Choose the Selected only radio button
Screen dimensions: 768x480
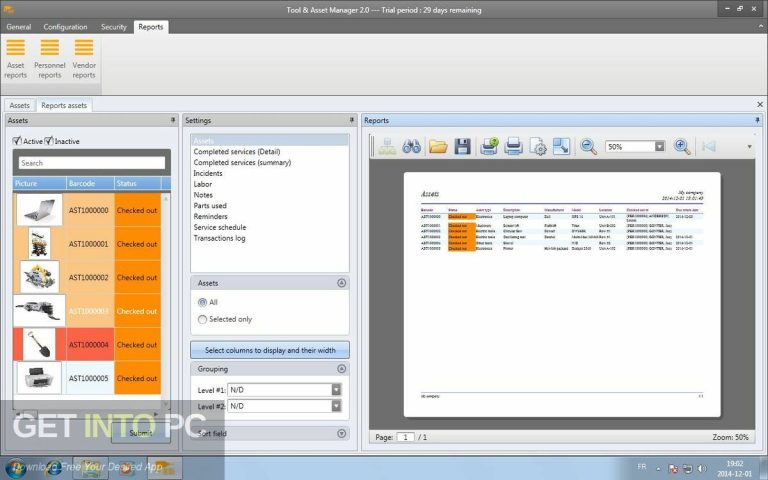(x=203, y=319)
